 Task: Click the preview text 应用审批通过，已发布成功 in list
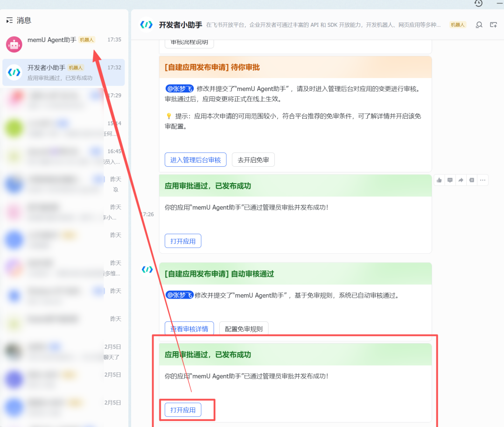[60, 78]
